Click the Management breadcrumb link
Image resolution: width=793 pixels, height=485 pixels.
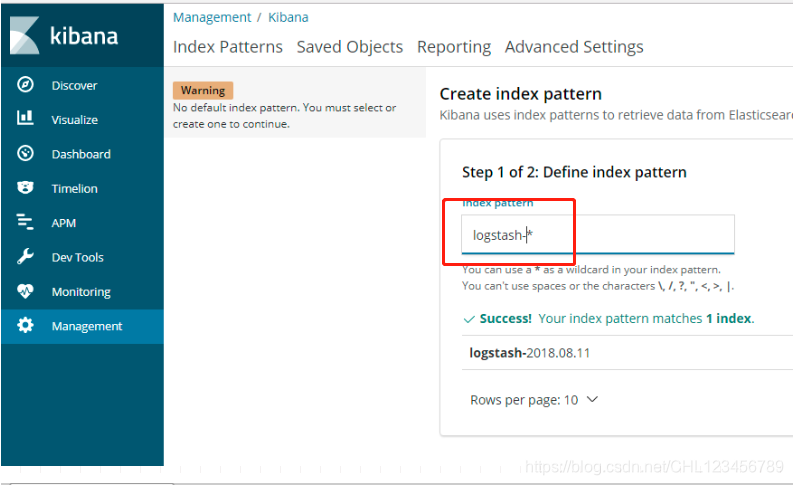pos(212,17)
